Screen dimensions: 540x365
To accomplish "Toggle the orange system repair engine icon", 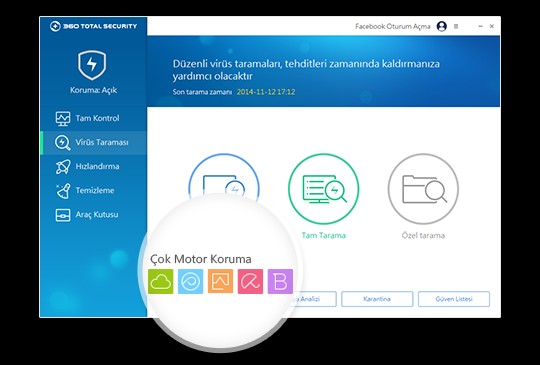I will tap(220, 282).
